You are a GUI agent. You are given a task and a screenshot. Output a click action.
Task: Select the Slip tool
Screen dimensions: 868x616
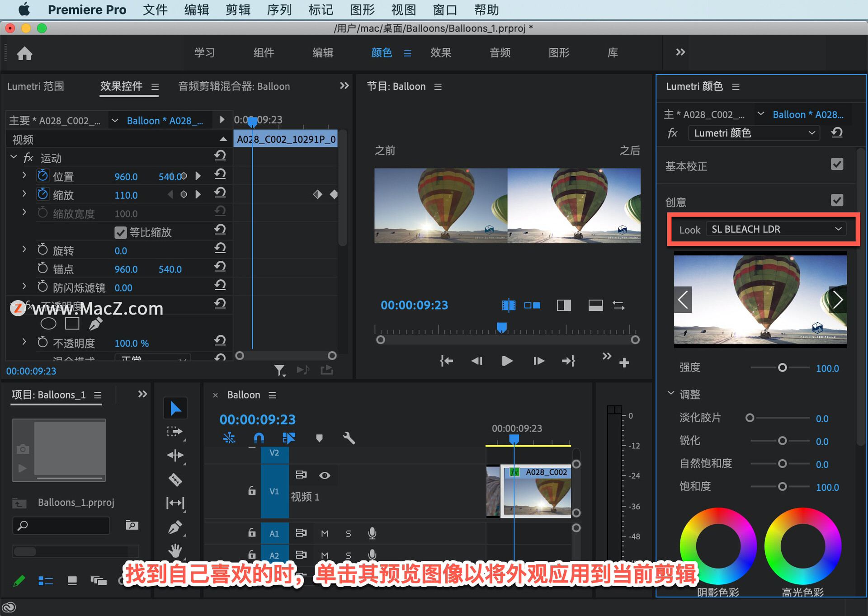pyautogui.click(x=175, y=503)
